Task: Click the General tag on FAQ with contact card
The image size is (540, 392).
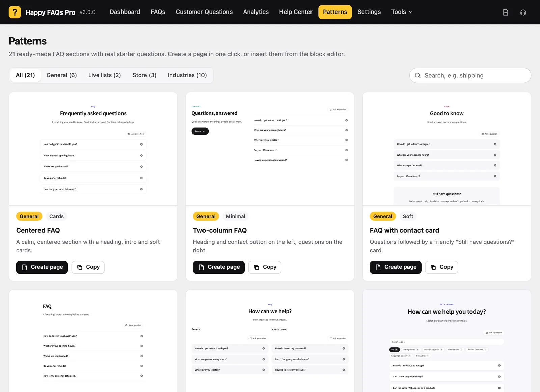Action: [383, 216]
